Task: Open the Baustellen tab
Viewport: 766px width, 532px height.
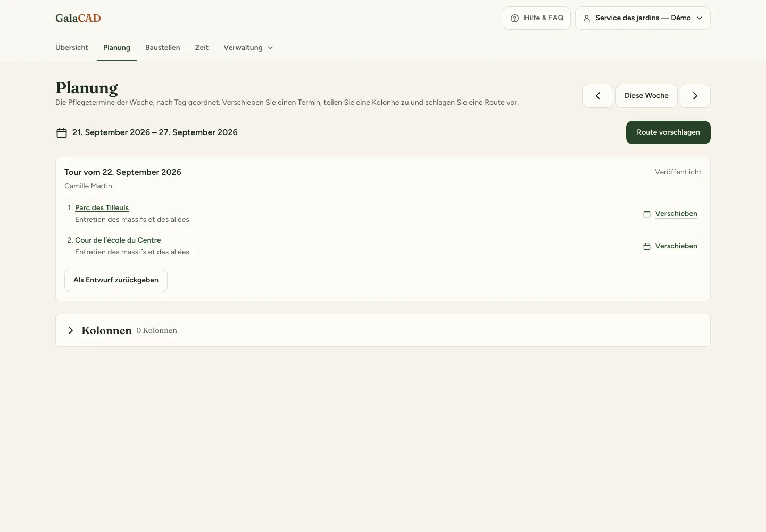Action: (x=163, y=48)
